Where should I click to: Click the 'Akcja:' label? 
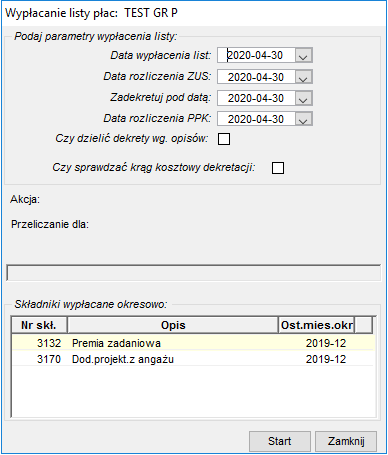tap(25, 199)
